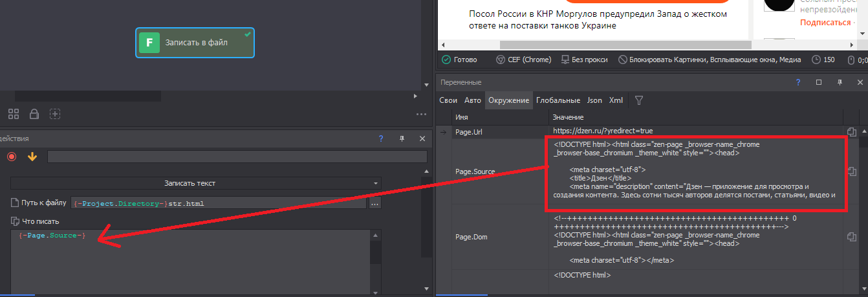
Task: Click the copy icon for Page.Source row
Action: [851, 171]
